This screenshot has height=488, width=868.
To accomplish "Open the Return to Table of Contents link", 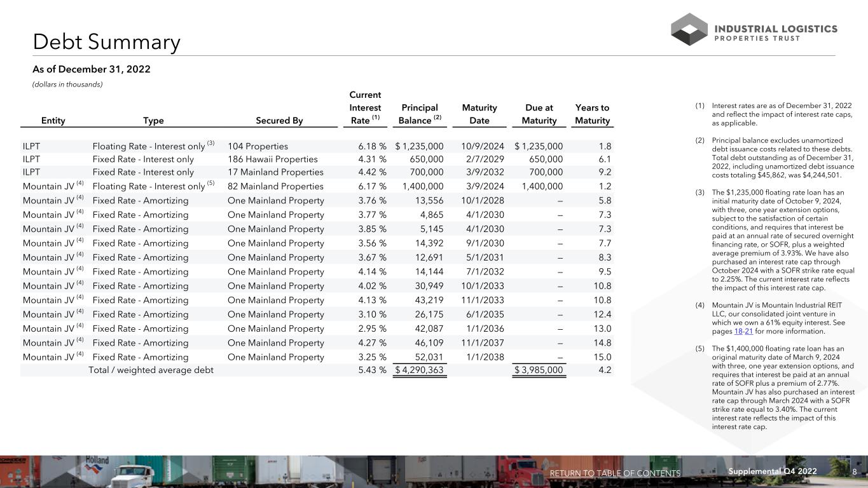I will [615, 473].
